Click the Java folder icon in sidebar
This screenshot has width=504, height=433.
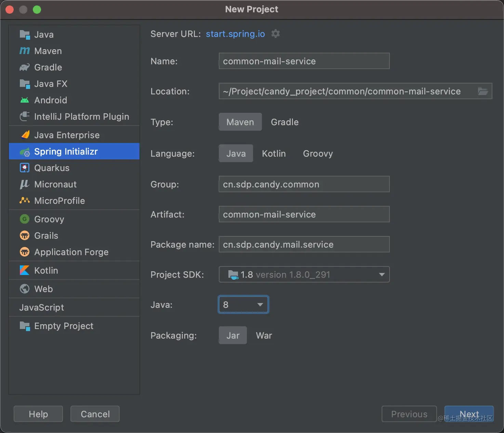pyautogui.click(x=25, y=35)
